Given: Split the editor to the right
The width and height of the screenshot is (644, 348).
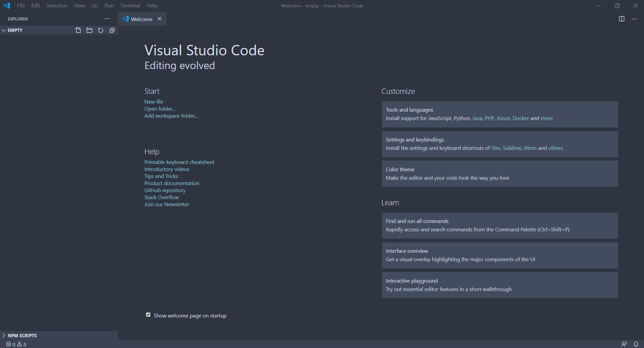Looking at the screenshot, I should (x=622, y=19).
